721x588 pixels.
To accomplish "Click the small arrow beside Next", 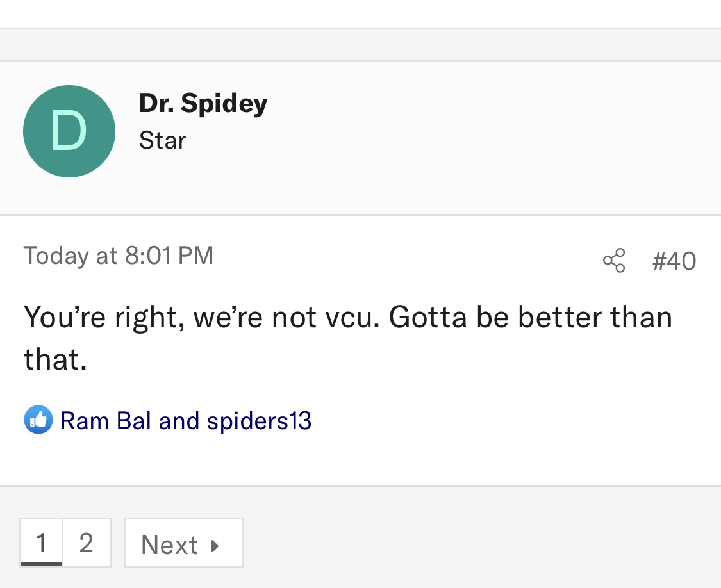I will coord(215,546).
